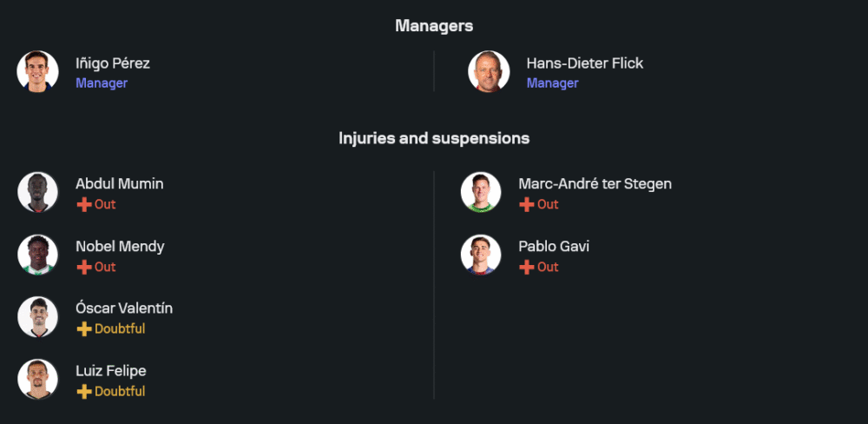The image size is (868, 424).
Task: Click Luiz Felipe's player photo
Action: pyautogui.click(x=37, y=380)
